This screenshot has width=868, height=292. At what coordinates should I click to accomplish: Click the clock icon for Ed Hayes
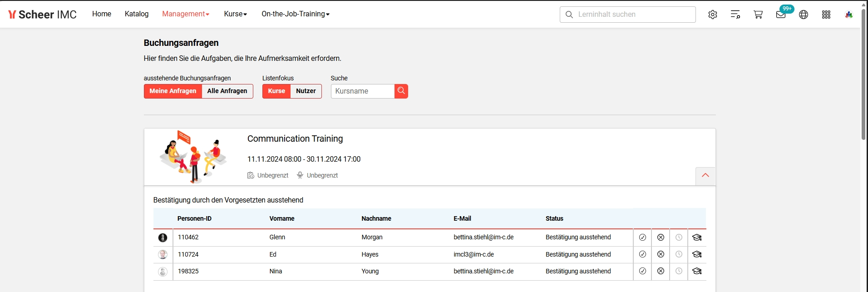(x=679, y=254)
